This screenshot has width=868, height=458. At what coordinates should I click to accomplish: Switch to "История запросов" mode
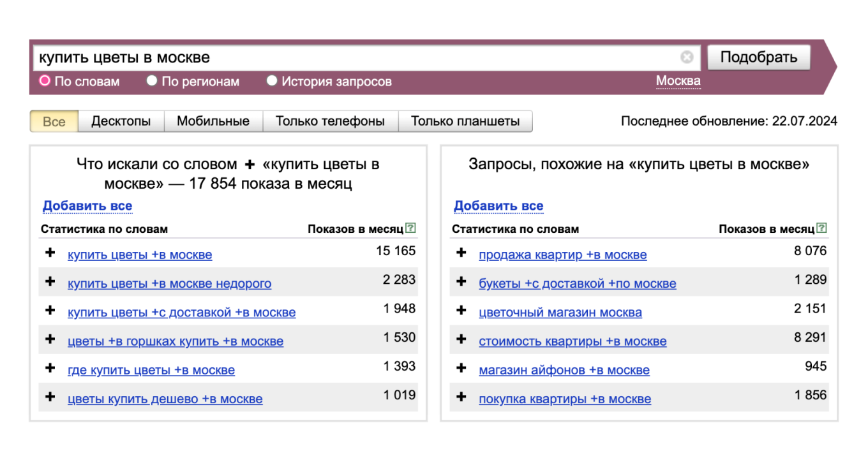click(x=273, y=81)
